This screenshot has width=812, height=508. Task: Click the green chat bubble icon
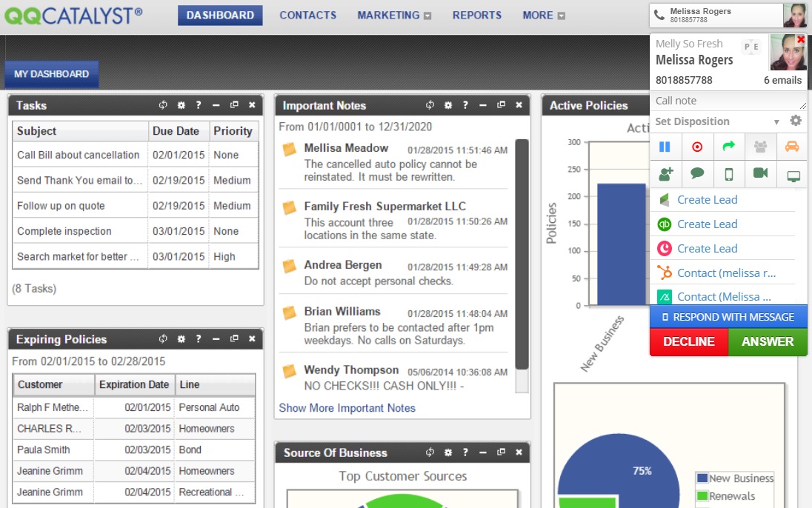click(x=697, y=173)
